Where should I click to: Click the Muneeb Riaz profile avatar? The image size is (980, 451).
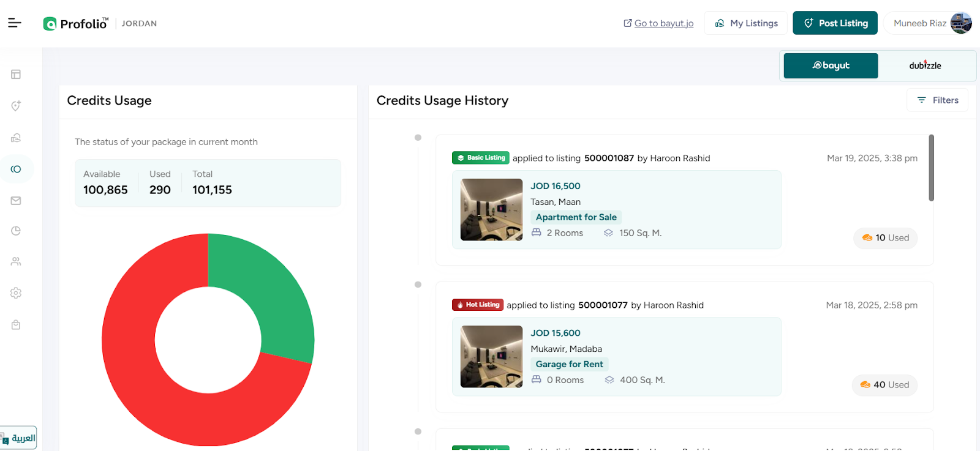pyautogui.click(x=961, y=23)
